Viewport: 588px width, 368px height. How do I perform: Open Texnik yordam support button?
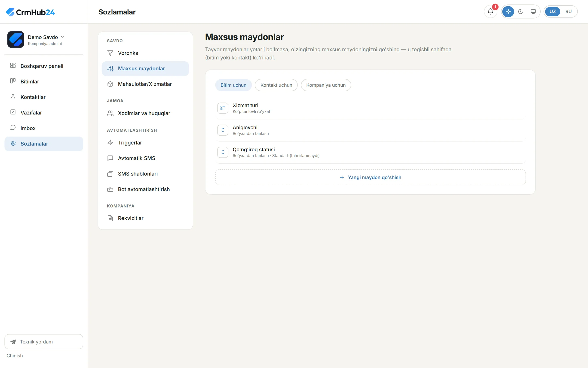[44, 342]
